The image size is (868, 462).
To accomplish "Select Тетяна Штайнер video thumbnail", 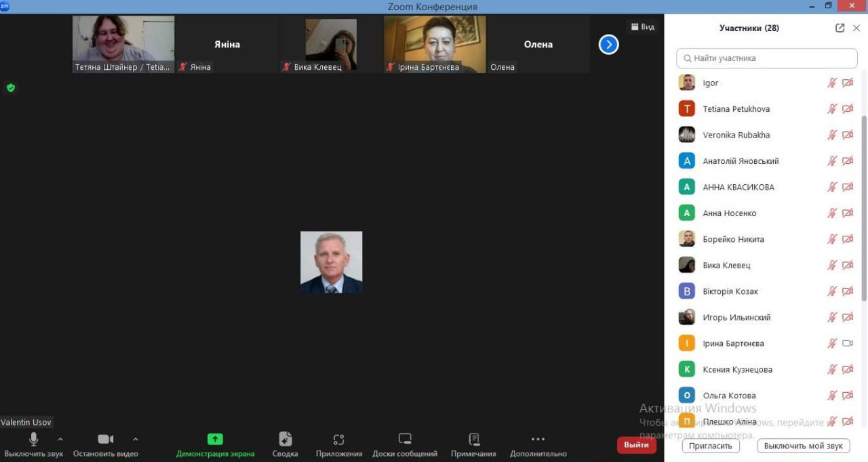I will tap(123, 44).
